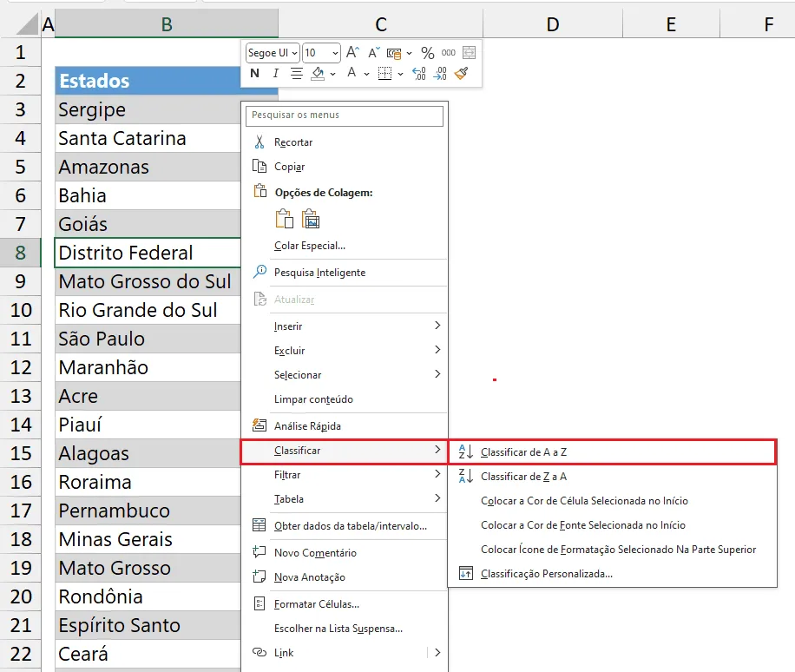Expand the fill color dropdown arrow

pos(332,74)
